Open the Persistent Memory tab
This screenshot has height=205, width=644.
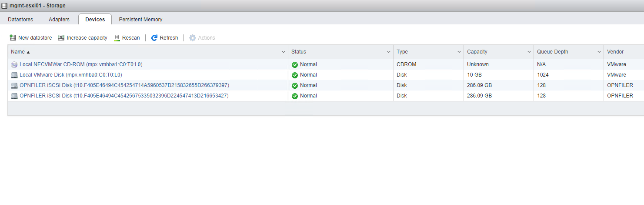coord(140,19)
